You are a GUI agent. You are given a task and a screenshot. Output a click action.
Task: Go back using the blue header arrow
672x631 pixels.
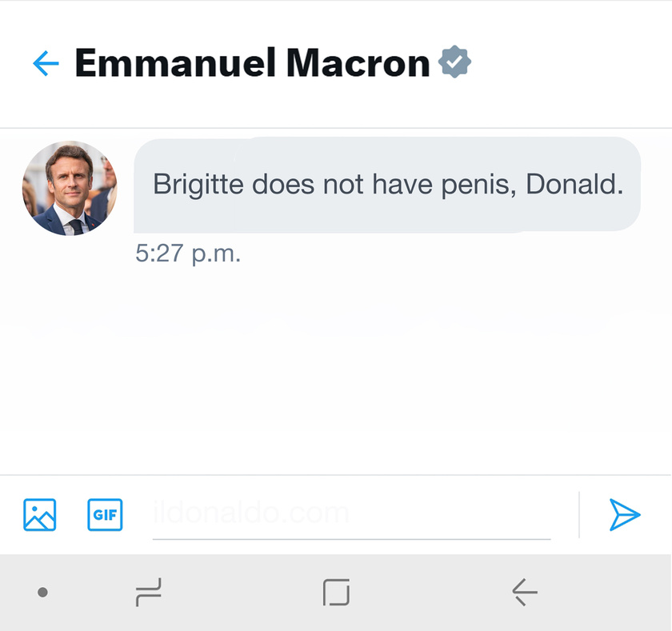point(46,63)
